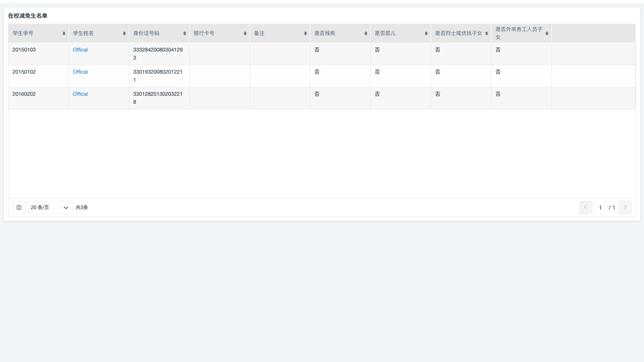Open Offical link for student 20160202
Viewport: 644px width, 362px height.
(x=80, y=94)
